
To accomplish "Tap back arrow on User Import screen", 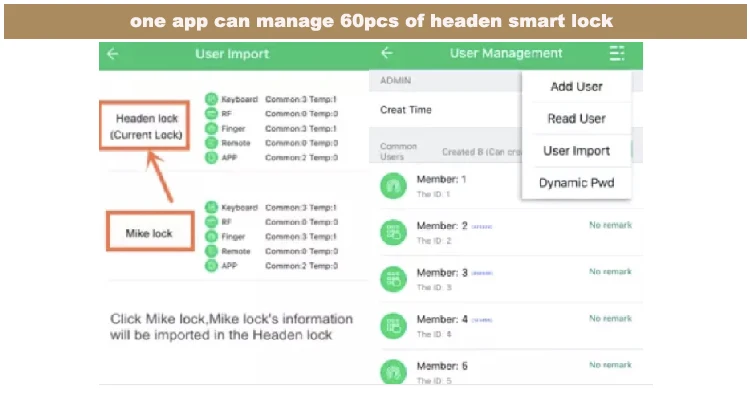I will 113,55.
